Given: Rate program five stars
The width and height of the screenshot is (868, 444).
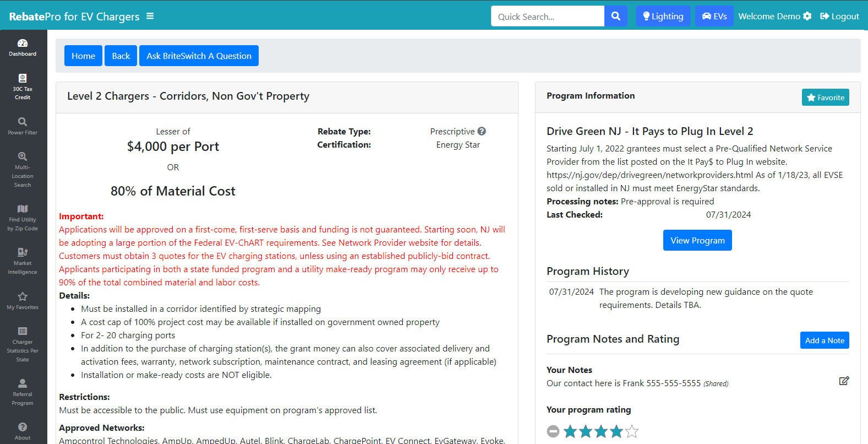Looking at the screenshot, I should pyautogui.click(x=632, y=431).
